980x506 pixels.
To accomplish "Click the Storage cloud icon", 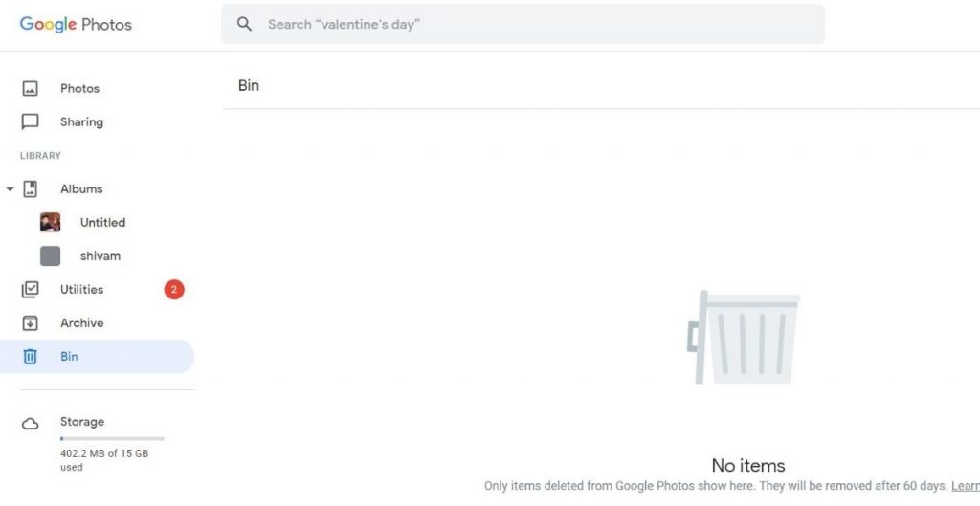I will pyautogui.click(x=31, y=423).
